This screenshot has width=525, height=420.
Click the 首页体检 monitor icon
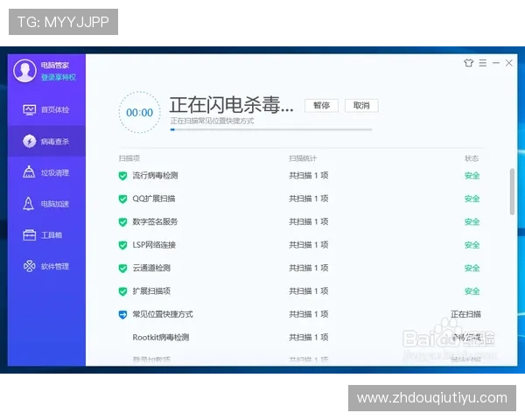30,110
